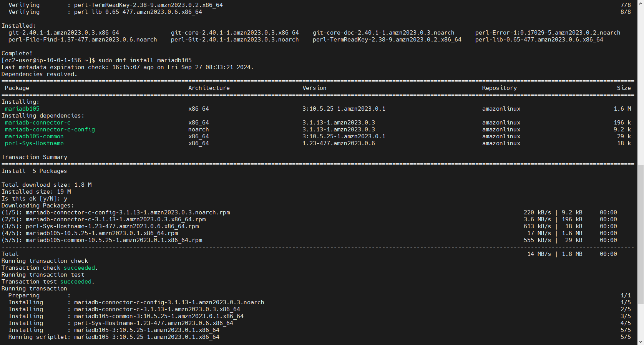
Task: Click the green mariadb105 package name
Action: pyautogui.click(x=22, y=109)
